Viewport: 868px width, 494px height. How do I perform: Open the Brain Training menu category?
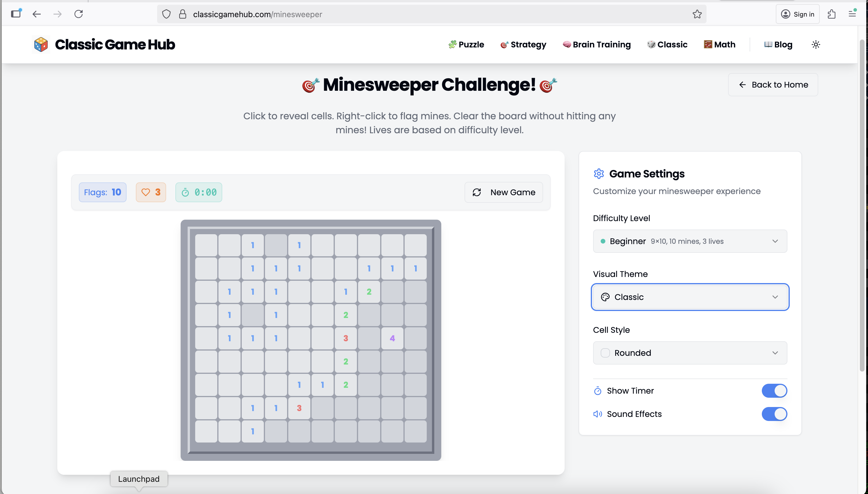pyautogui.click(x=597, y=45)
